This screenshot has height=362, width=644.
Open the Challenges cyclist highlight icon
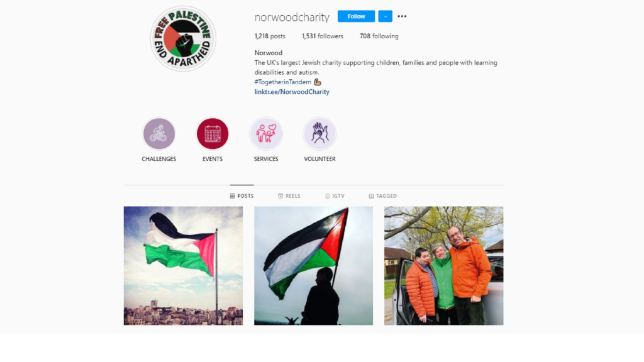click(x=159, y=134)
